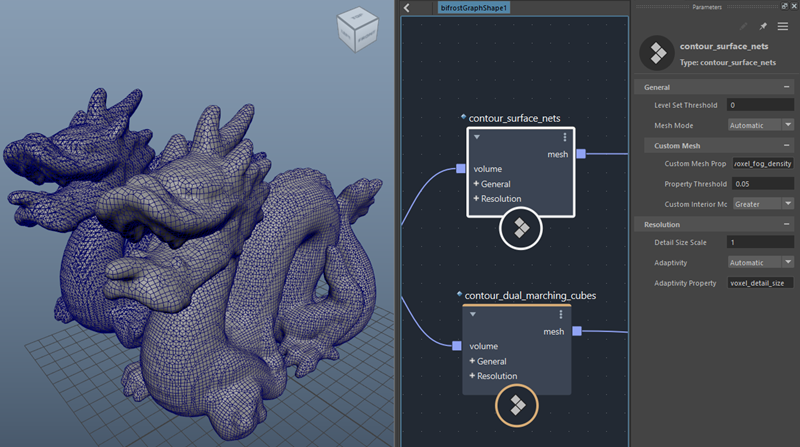Click the pin icon in Parameters panel
800x447 pixels.
pos(763,26)
